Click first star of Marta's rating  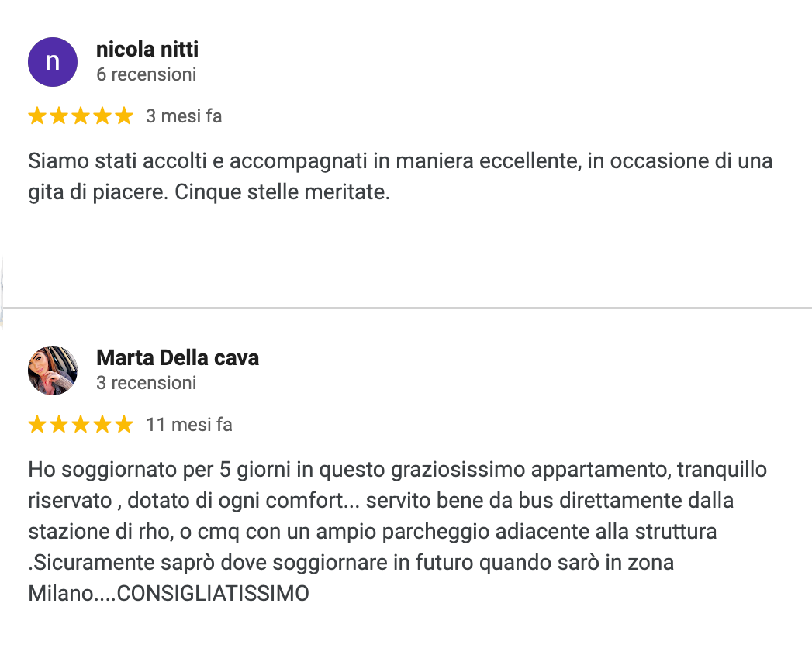36,425
